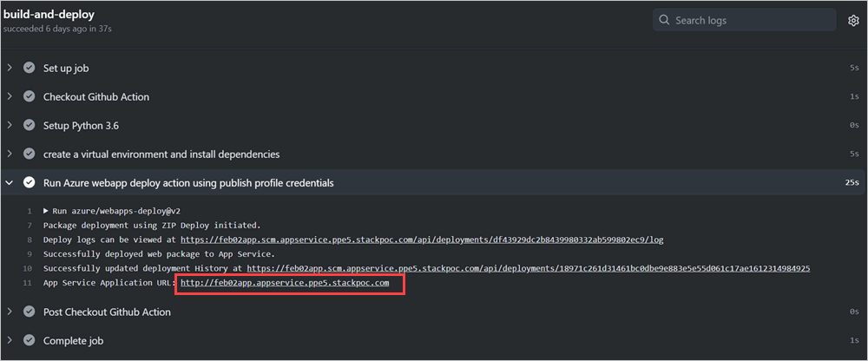
Task: Click the 1s duration of Complete job
Action: pyautogui.click(x=854, y=340)
